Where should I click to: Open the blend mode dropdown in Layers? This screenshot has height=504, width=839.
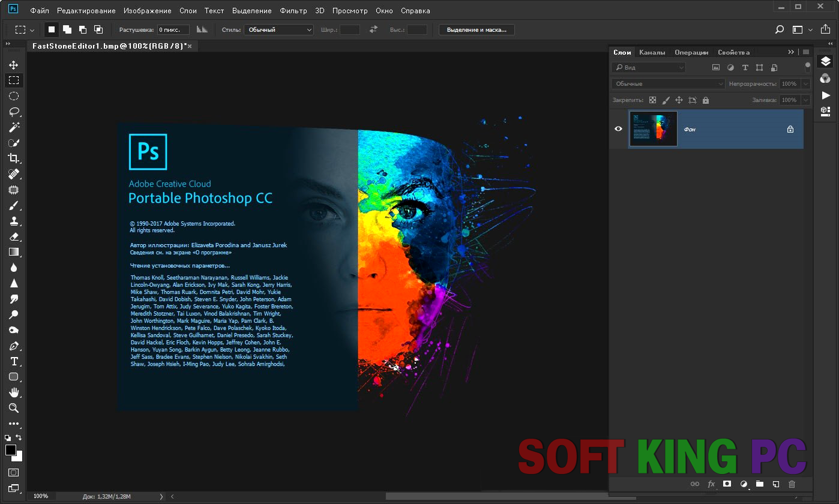click(668, 84)
